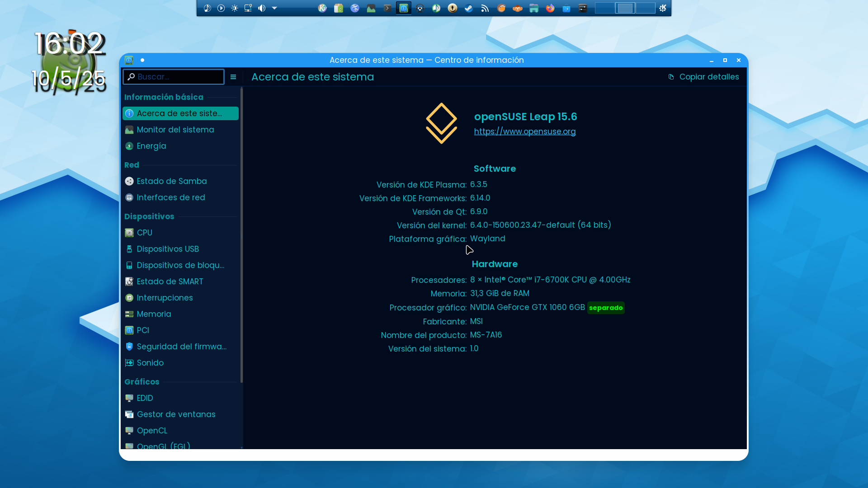Launch the Kvantum Manager panel icon
The height and width of the screenshot is (488, 868).
322,8
